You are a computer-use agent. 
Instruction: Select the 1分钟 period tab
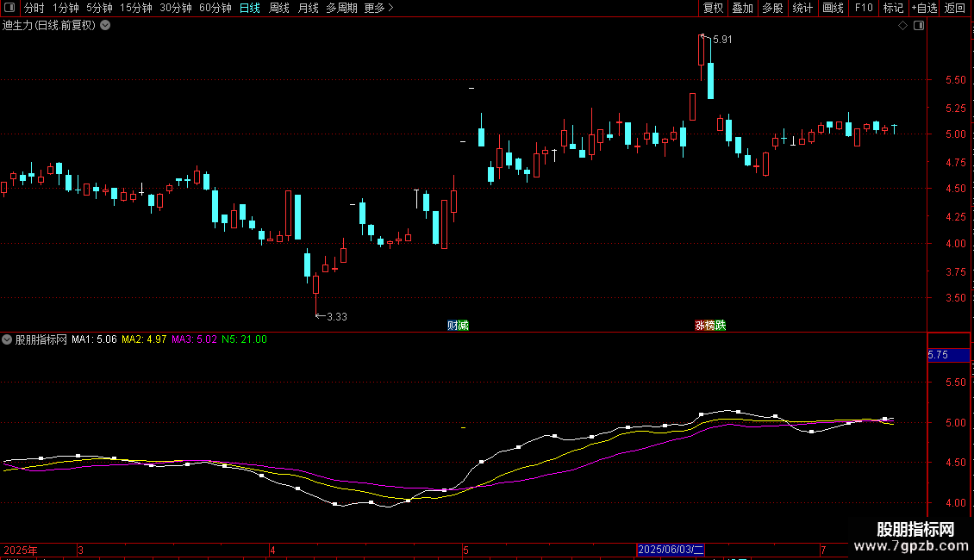tap(66, 8)
